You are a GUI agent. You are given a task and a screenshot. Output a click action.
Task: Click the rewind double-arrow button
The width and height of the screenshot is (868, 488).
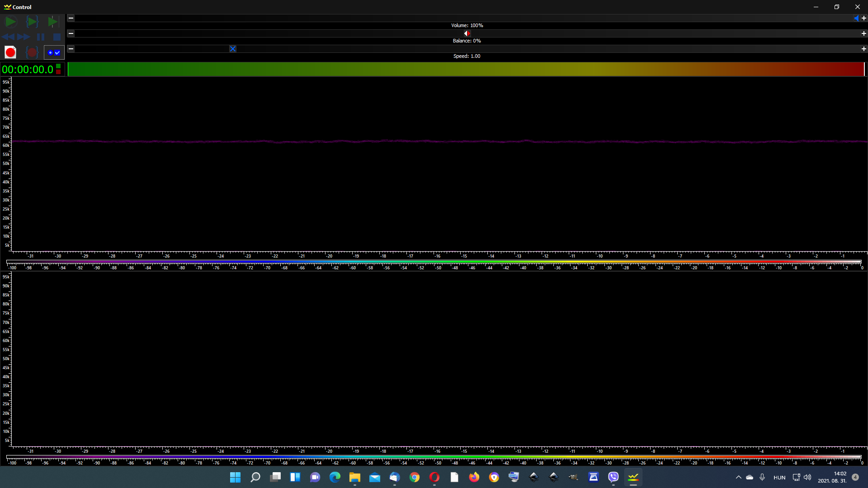[x=8, y=37]
